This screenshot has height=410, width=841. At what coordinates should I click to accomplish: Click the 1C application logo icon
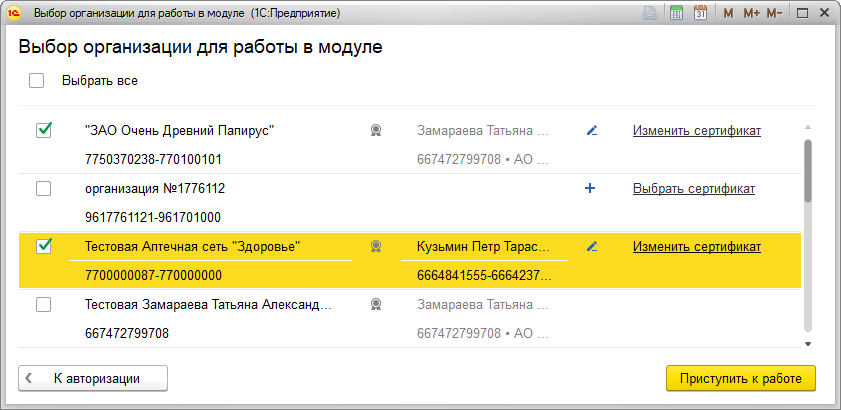tap(14, 13)
